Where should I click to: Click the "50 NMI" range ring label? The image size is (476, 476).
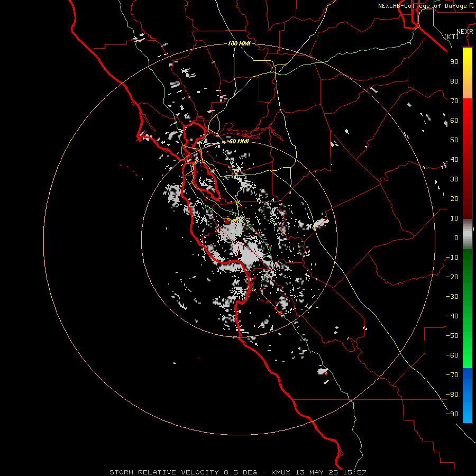(x=239, y=141)
